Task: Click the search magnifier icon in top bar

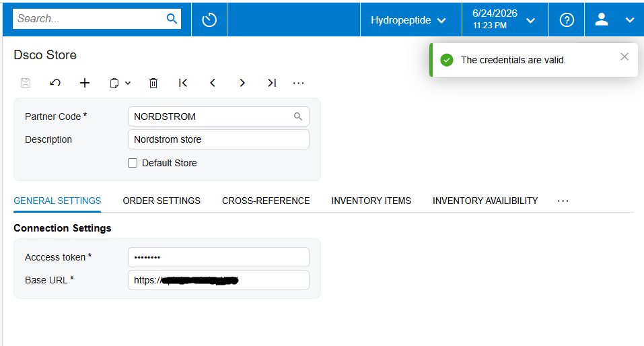Action: point(172,19)
